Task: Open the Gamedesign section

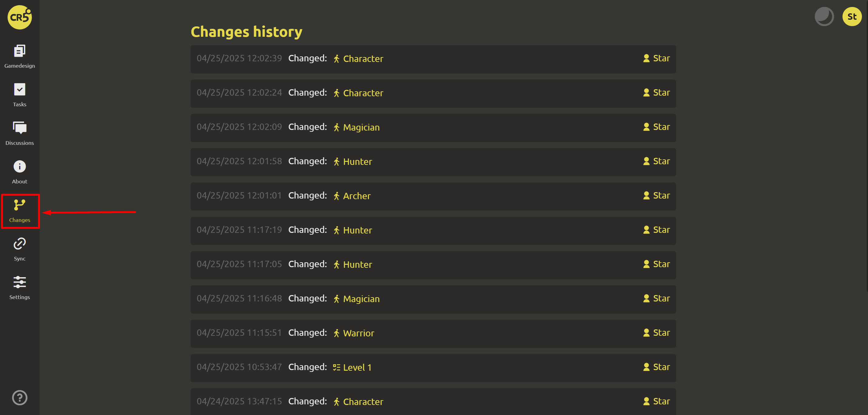Action: point(19,56)
